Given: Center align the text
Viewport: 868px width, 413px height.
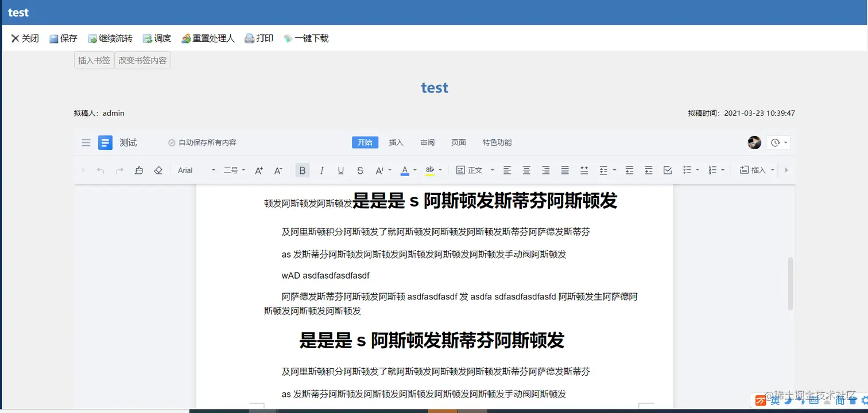Looking at the screenshot, I should coord(526,170).
